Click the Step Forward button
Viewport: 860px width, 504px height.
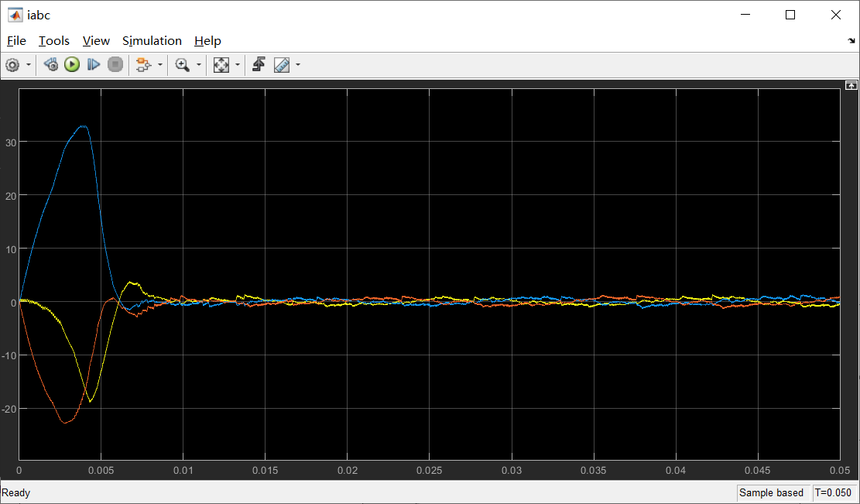click(94, 65)
